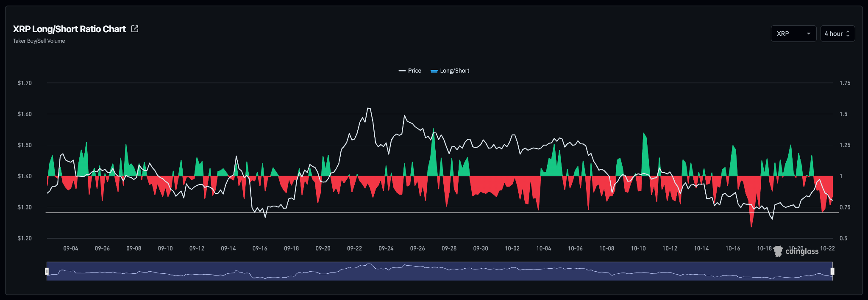Open the XRP coin dropdown

pyautogui.click(x=793, y=34)
